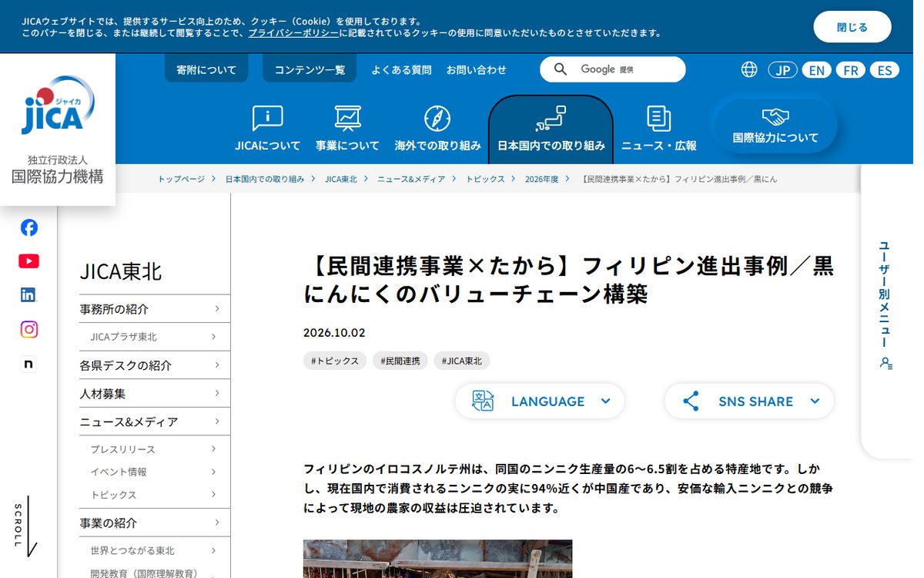Screen dimensions: 924x578
Task: Click the #民間連携 tag
Action: [400, 361]
